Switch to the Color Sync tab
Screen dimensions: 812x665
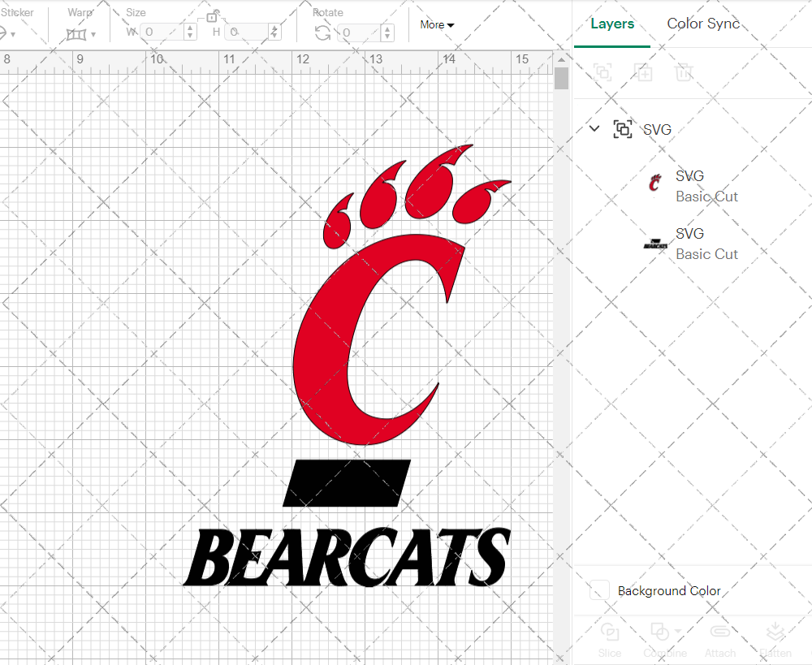click(703, 24)
